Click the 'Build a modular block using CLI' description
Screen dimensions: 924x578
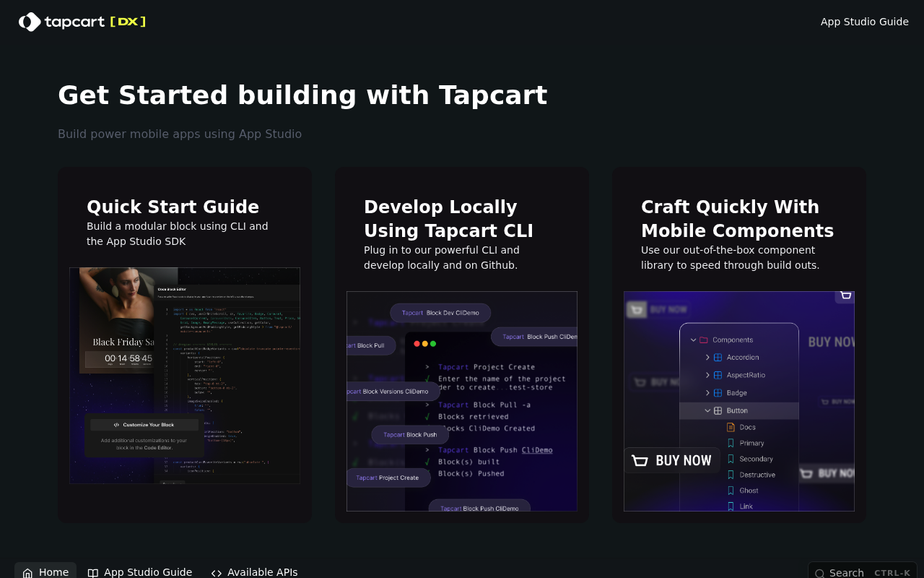point(178,233)
